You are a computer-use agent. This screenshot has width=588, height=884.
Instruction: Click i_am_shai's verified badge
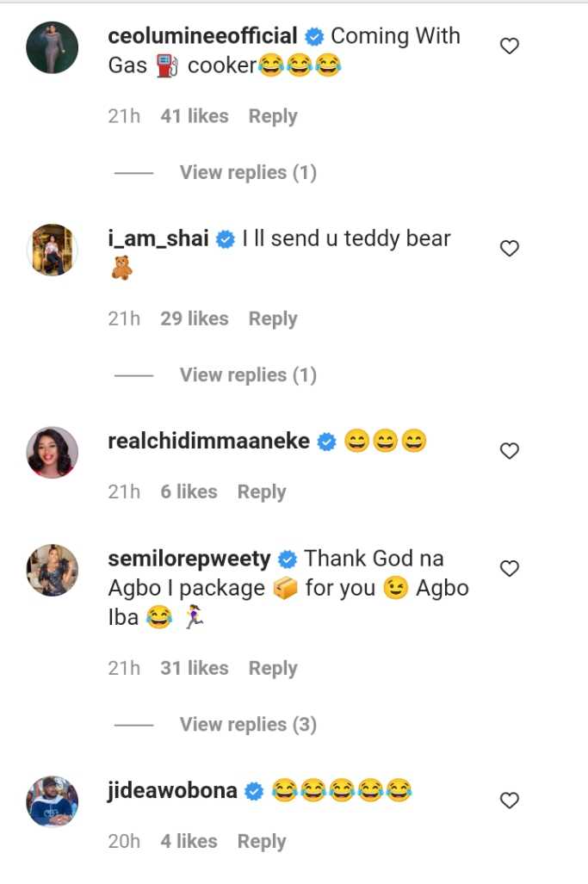[x=226, y=239]
